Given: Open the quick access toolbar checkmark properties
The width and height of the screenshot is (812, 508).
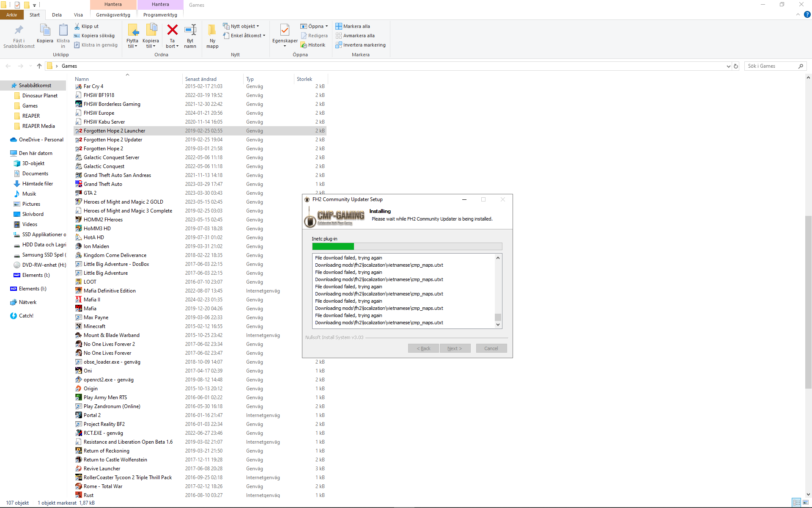Looking at the screenshot, I should [x=17, y=5].
